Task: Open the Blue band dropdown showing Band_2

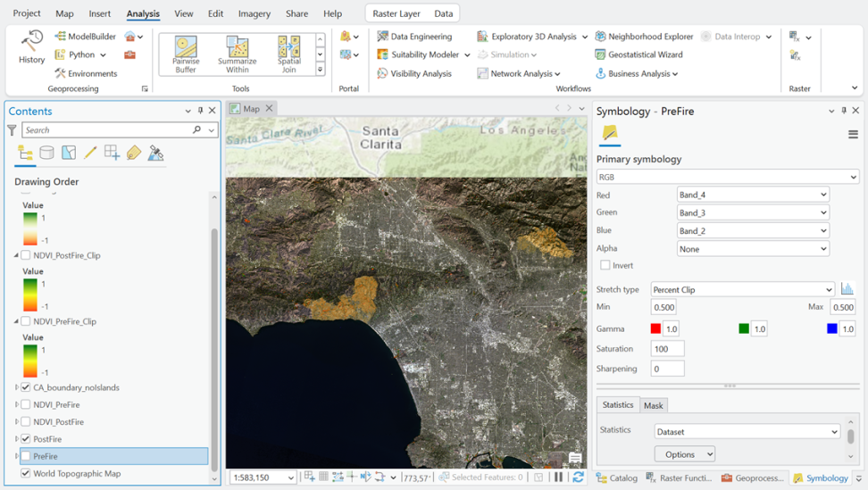Action: (x=753, y=230)
